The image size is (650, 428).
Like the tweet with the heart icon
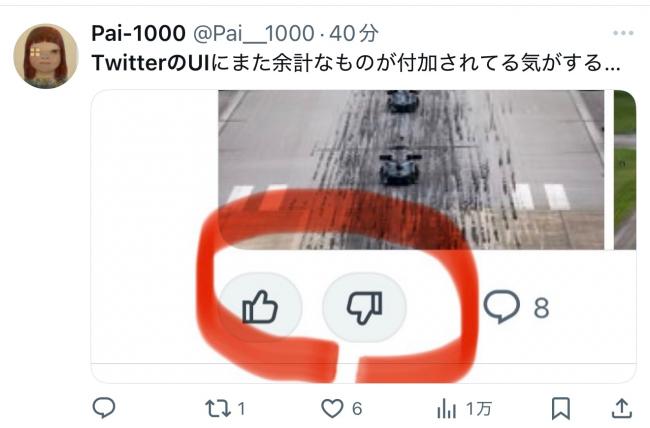point(332,409)
